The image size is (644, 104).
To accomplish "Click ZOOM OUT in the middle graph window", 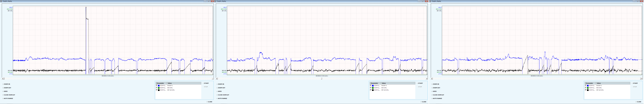I will [x=221, y=88].
